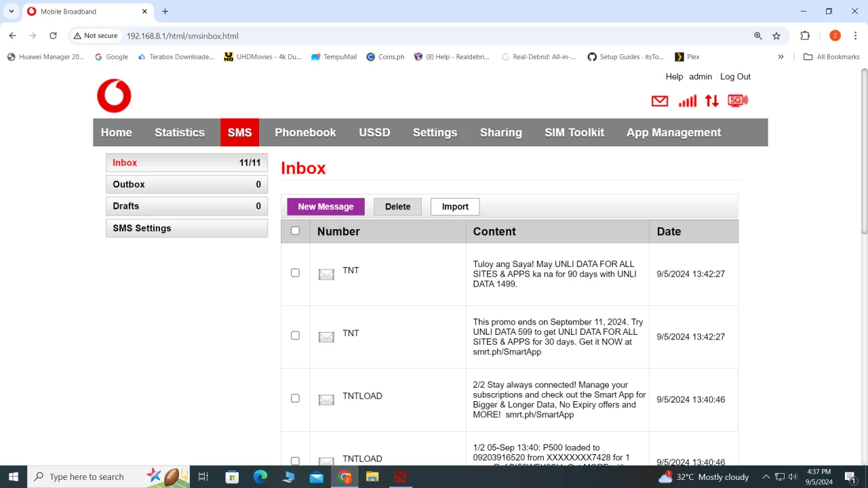Show hidden system tray icons
The width and height of the screenshot is (868, 488).
(x=766, y=476)
